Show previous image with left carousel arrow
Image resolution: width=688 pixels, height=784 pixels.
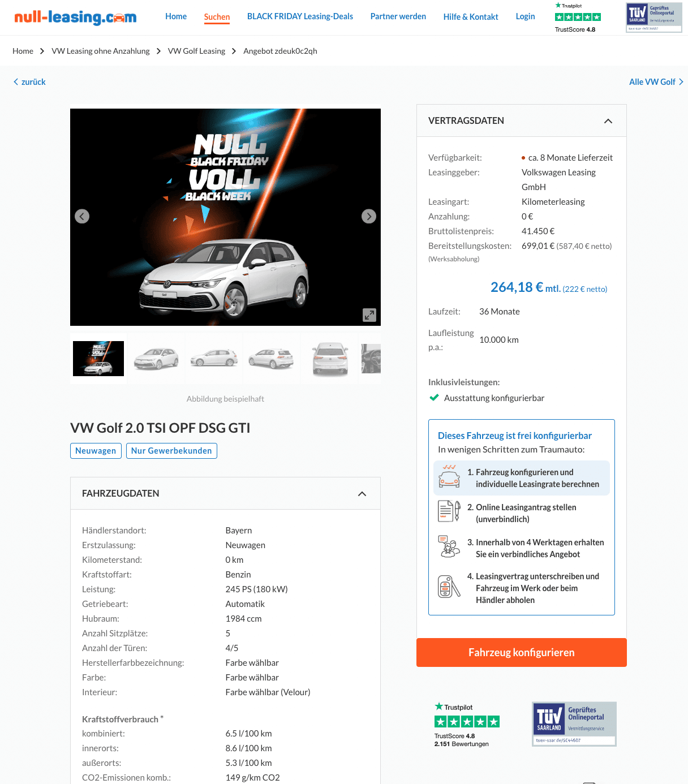(82, 216)
